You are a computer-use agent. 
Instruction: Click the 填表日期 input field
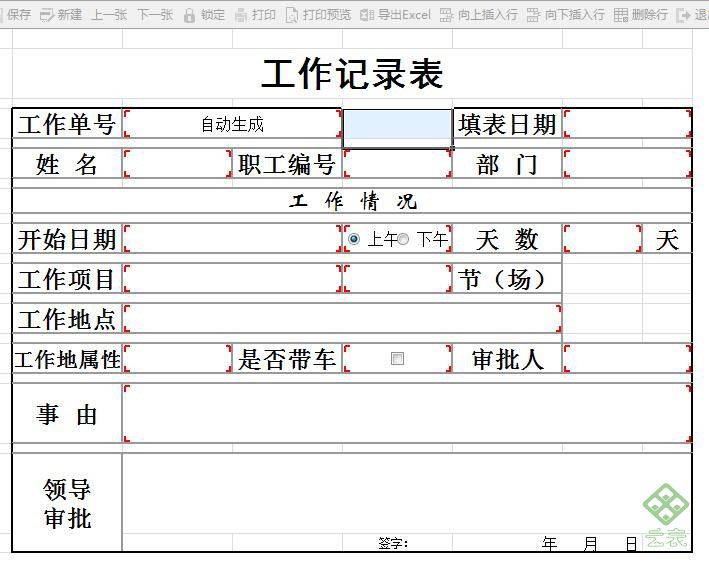pos(628,123)
